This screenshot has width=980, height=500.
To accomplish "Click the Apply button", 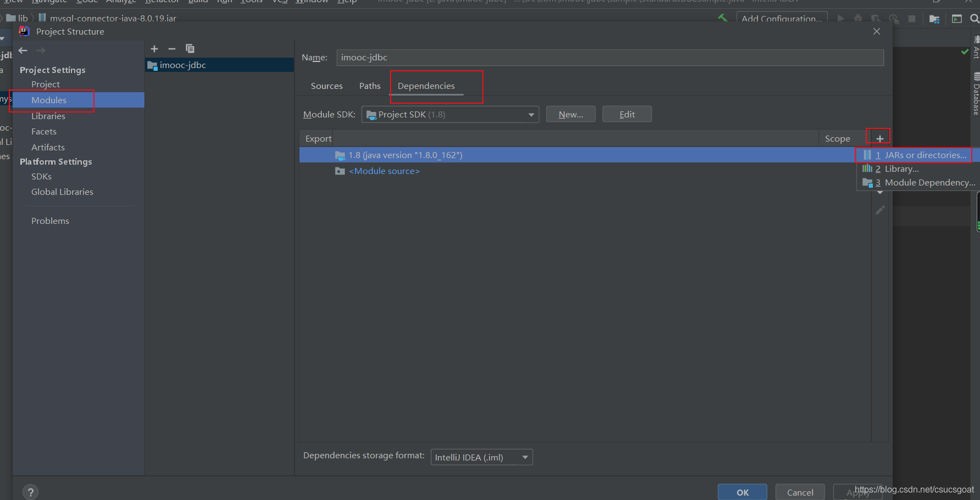I will pos(857,492).
